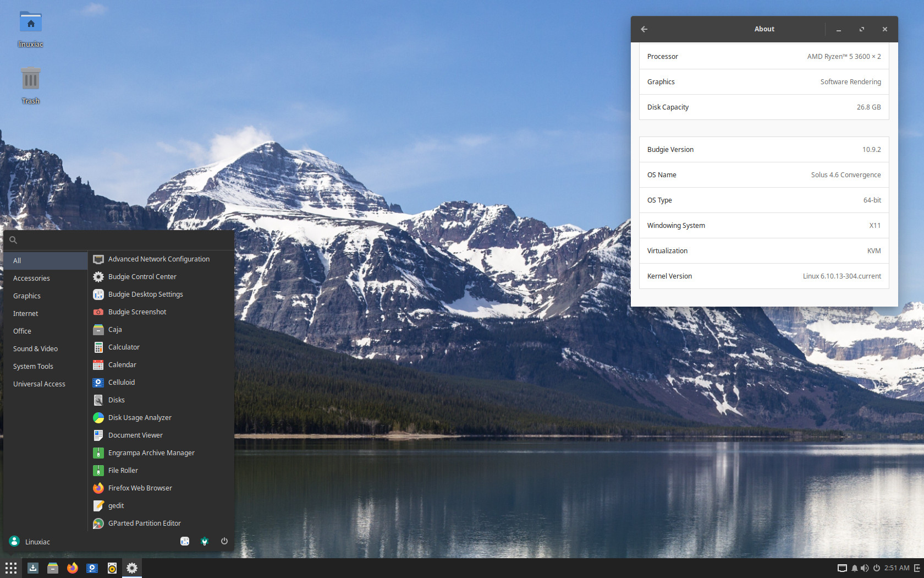The width and height of the screenshot is (924, 578).
Task: Click the Linuxiac user account button
Action: [30, 542]
